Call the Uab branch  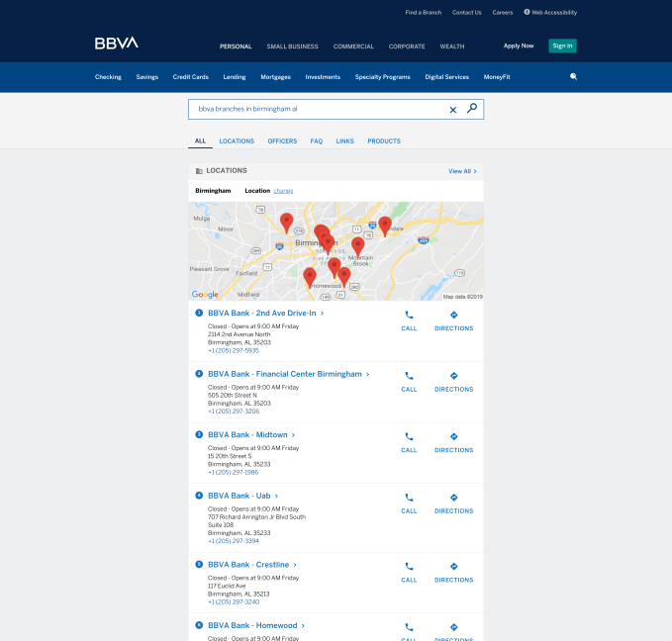pyautogui.click(x=409, y=504)
